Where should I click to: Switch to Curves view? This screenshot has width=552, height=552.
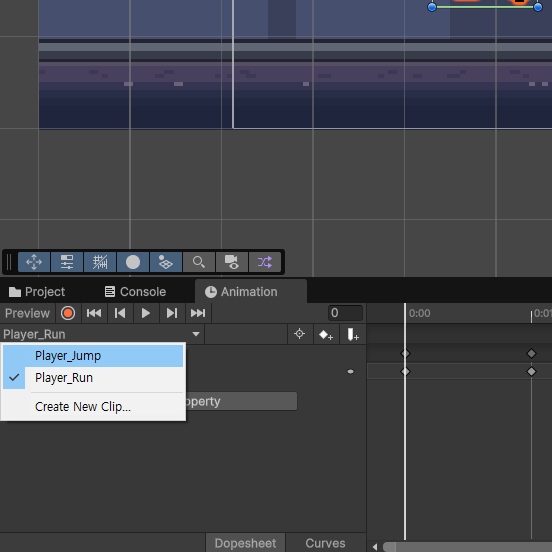click(x=325, y=543)
